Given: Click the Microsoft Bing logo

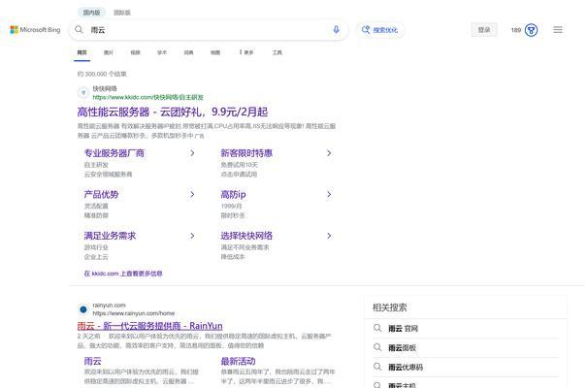Looking at the screenshot, I should (x=35, y=30).
